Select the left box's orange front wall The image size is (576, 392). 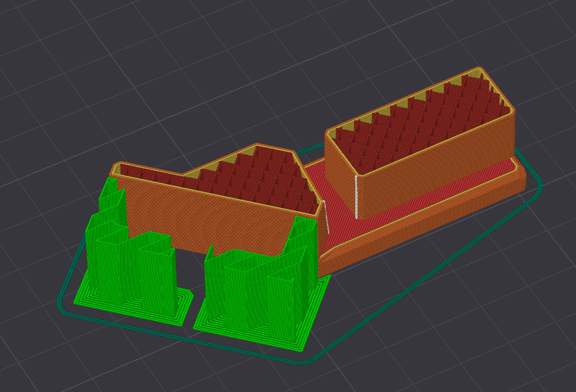click(x=220, y=217)
